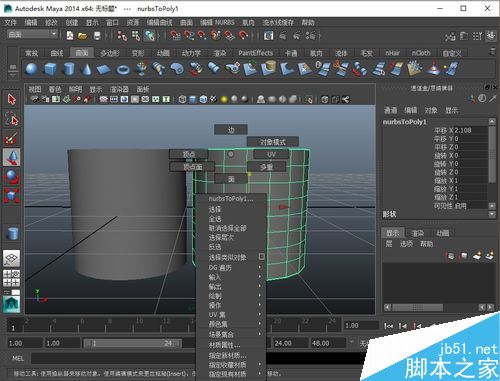Create a NURBS torus from shelf
Viewport: 500px width, 381px height.
tap(123, 70)
